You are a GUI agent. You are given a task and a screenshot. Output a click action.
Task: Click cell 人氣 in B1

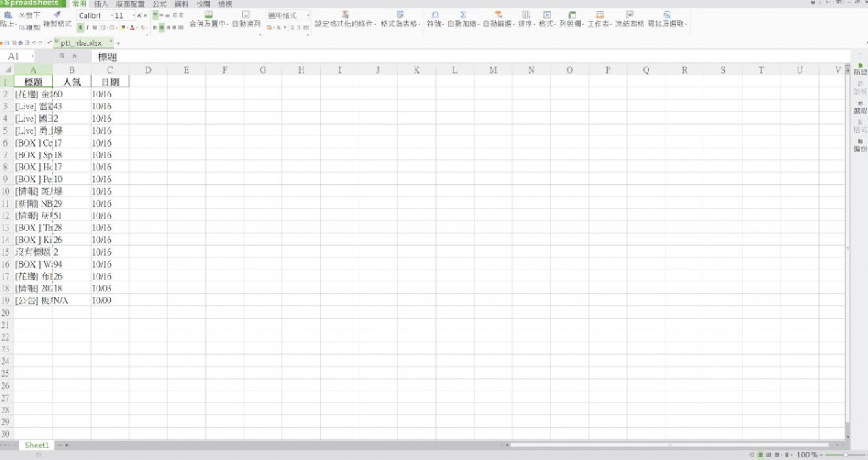[71, 82]
